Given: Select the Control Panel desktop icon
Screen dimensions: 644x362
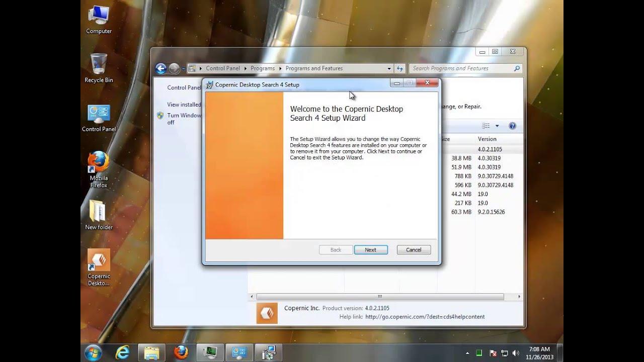Looking at the screenshot, I should point(99,119).
